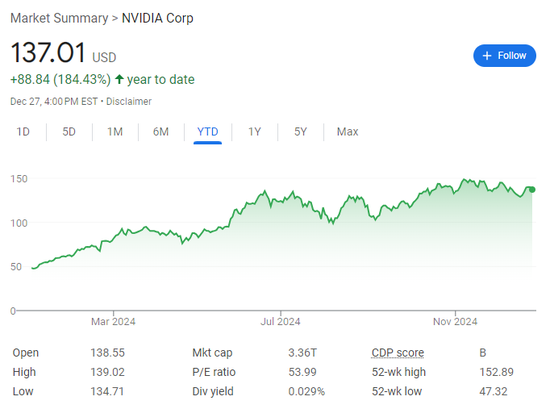Follow NVIDIA Corp stock
This screenshot has height=409, width=550.
click(504, 55)
